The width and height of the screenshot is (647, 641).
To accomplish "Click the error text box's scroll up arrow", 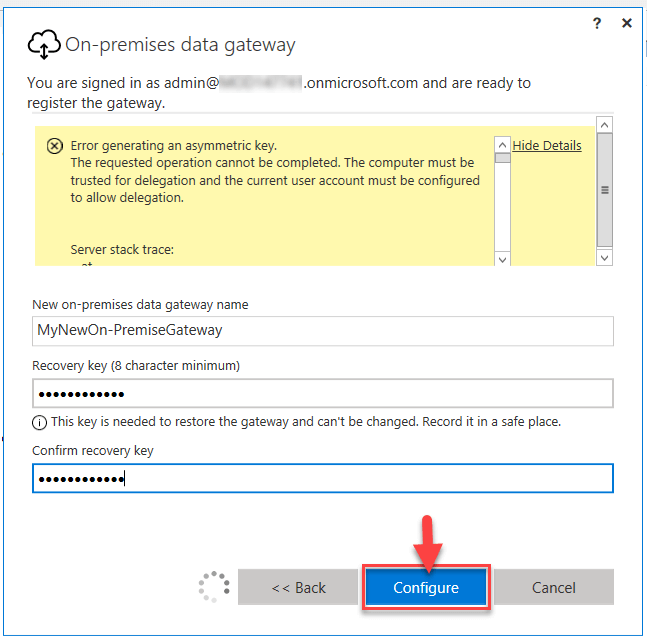I will [503, 144].
